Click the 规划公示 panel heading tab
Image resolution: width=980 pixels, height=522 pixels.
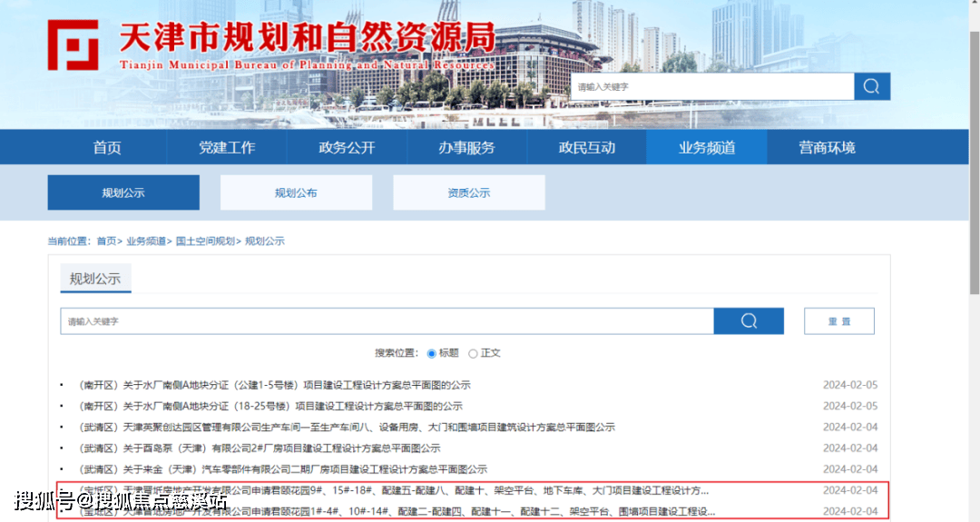(x=95, y=279)
